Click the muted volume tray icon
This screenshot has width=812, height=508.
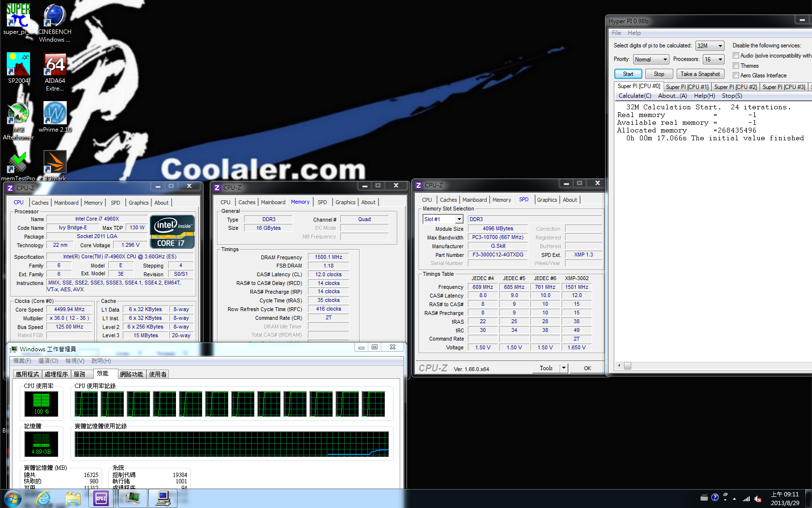click(758, 499)
